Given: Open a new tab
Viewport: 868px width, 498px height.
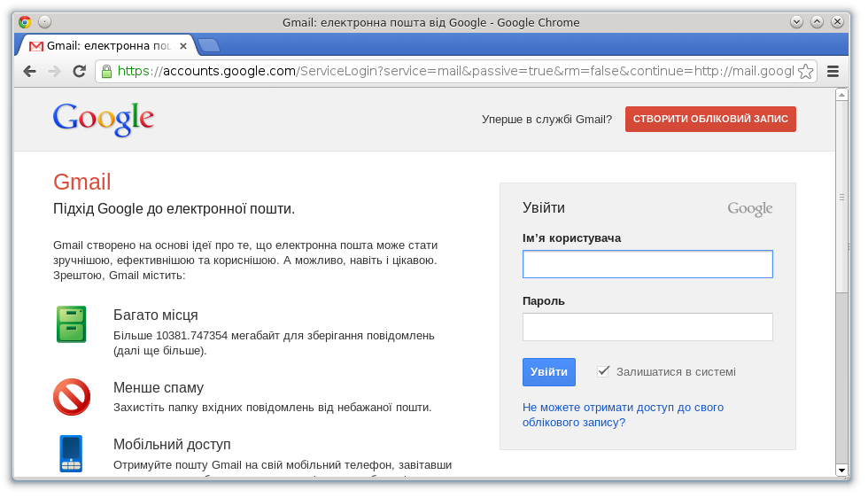Looking at the screenshot, I should (209, 45).
